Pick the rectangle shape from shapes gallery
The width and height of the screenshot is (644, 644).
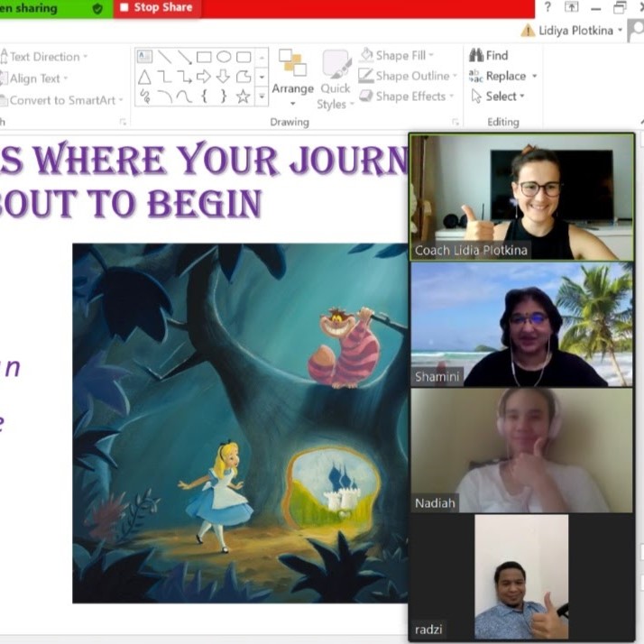pyautogui.click(x=204, y=57)
